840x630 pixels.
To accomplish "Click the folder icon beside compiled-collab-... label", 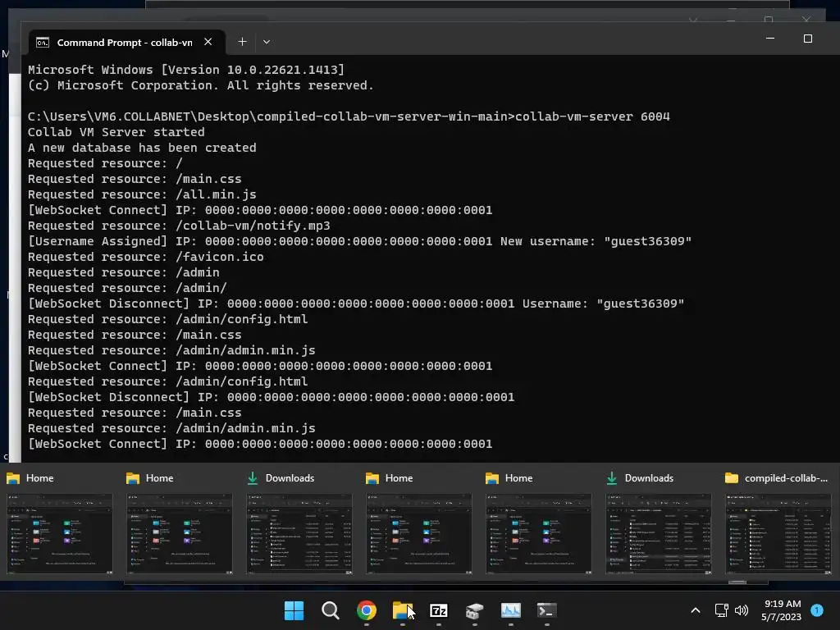I will (x=731, y=478).
